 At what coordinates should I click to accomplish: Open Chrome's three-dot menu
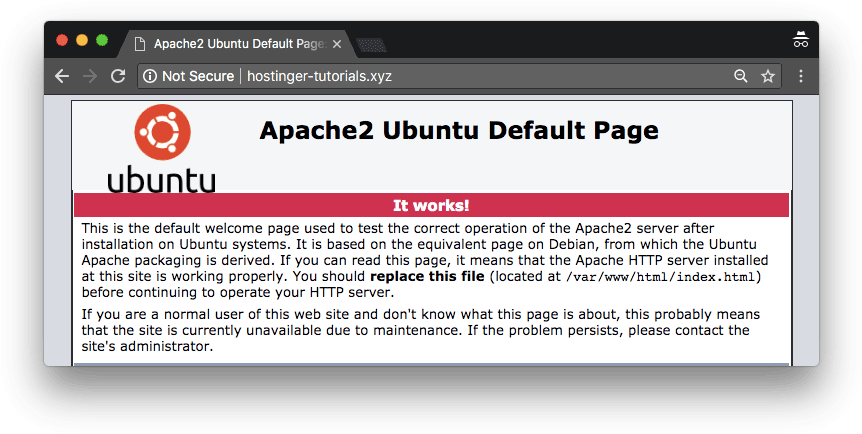pos(801,76)
